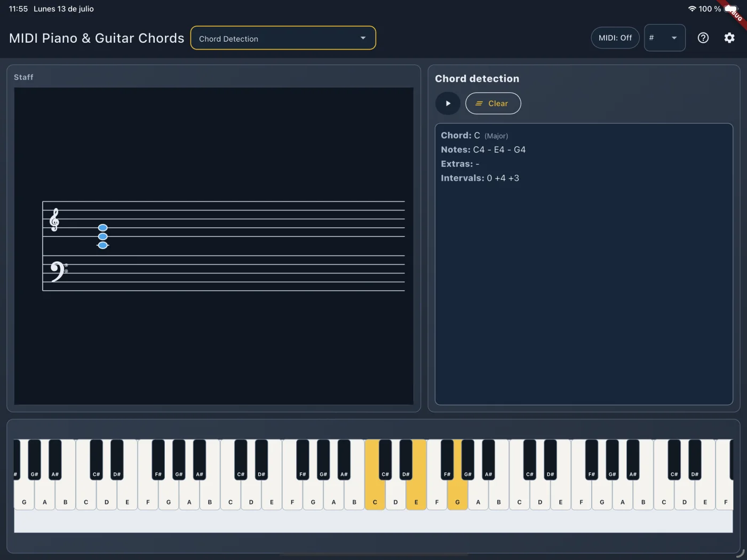The width and height of the screenshot is (747, 560).
Task: Click the 'Intervals: 0 +4 +3' line
Action: click(480, 178)
